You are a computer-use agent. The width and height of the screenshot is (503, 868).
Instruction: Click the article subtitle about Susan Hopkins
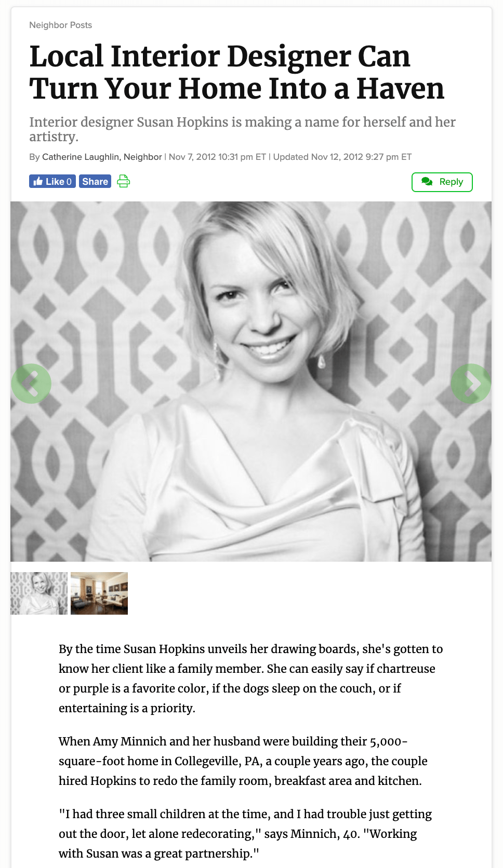click(242, 129)
